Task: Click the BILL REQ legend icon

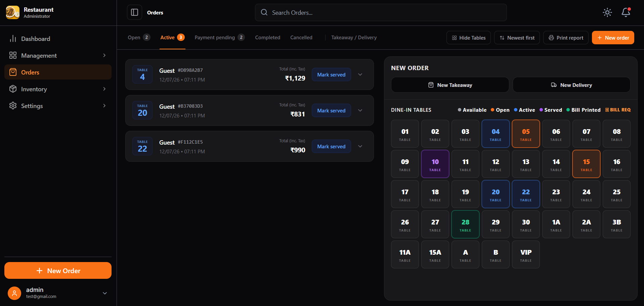Action: pyautogui.click(x=607, y=110)
